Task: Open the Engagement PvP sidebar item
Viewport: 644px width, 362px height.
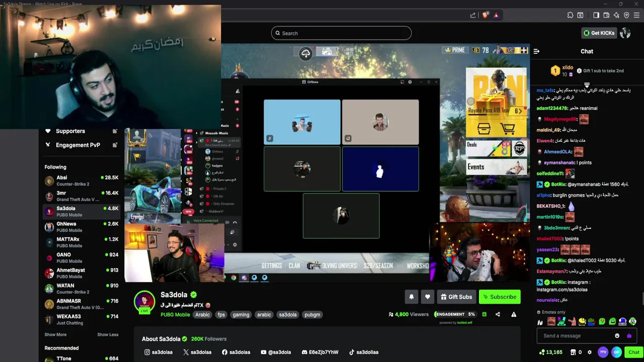Action: (81, 145)
